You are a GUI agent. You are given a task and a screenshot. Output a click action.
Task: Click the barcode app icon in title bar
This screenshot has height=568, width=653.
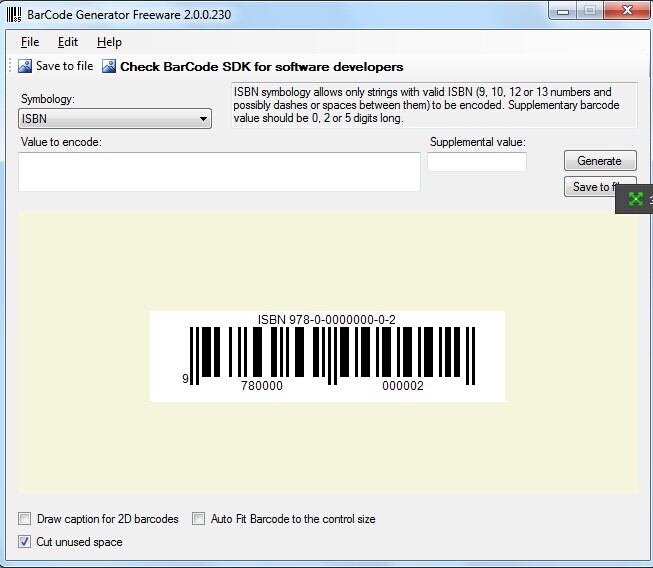[x=14, y=15]
